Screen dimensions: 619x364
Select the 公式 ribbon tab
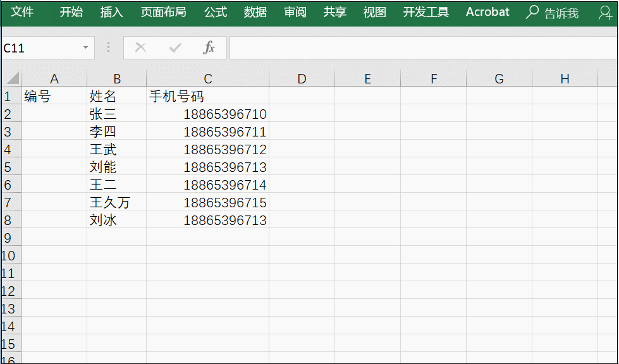[x=216, y=13]
